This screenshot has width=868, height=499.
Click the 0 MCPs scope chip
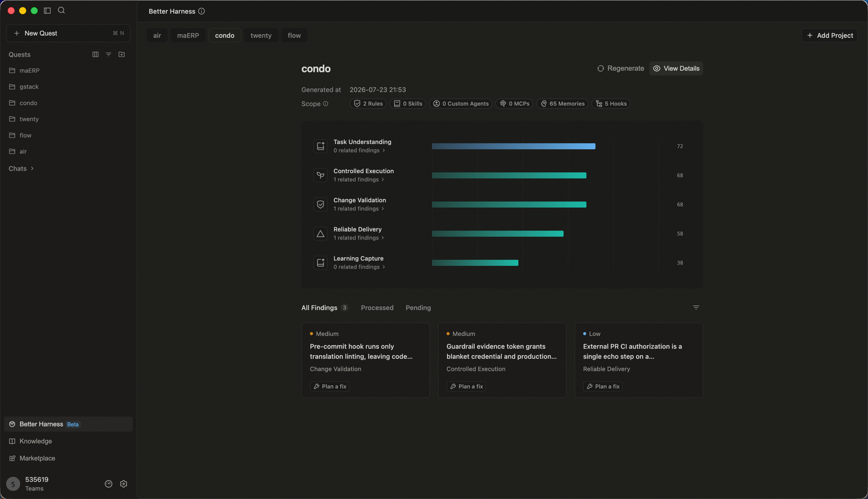pos(514,104)
